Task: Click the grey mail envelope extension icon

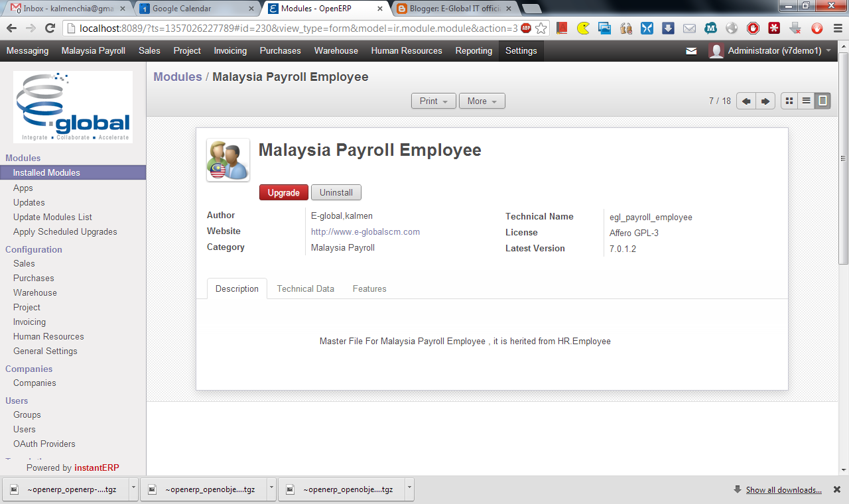Action: [x=690, y=29]
